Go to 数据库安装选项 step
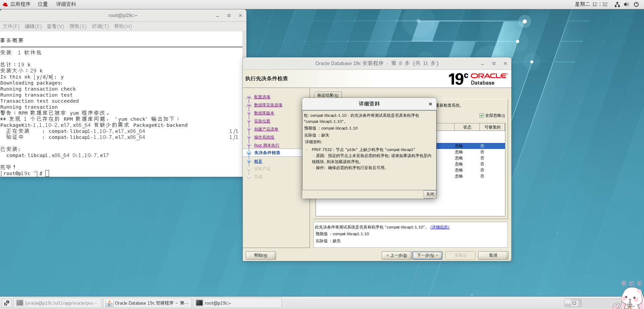Viewport: 644px width, 309px height. point(268,105)
